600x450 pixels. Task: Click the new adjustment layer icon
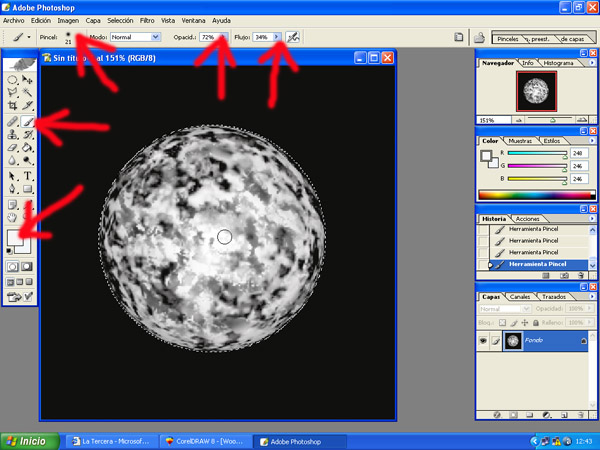[x=547, y=415]
